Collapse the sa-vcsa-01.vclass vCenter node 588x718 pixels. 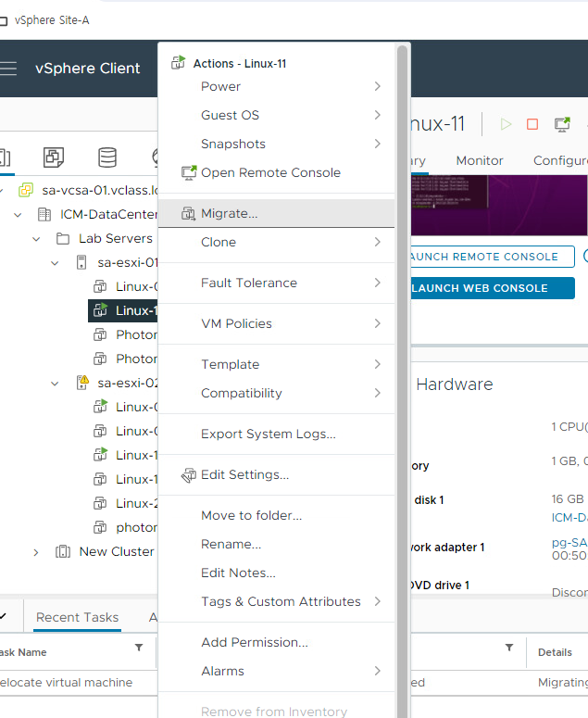point(2,190)
